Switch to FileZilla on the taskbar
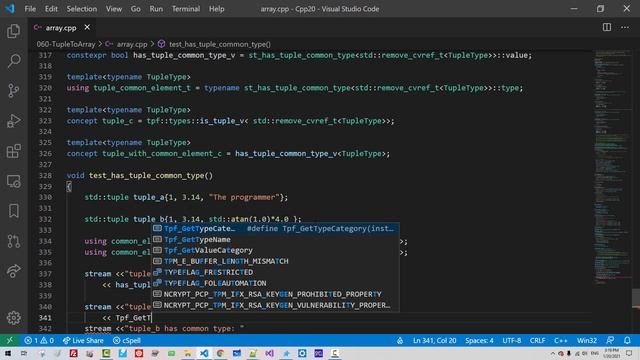Screen dimensions: 640x360 pyautogui.click(x=73, y=353)
